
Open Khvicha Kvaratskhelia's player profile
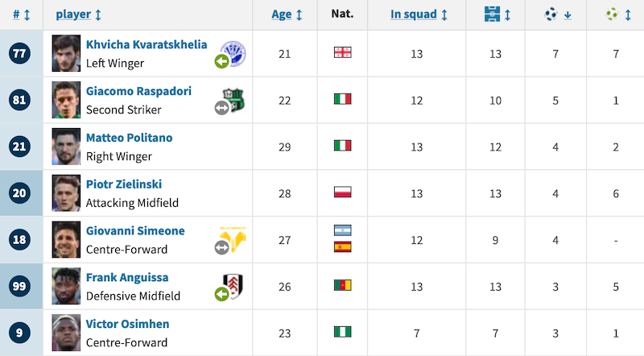coord(147,45)
